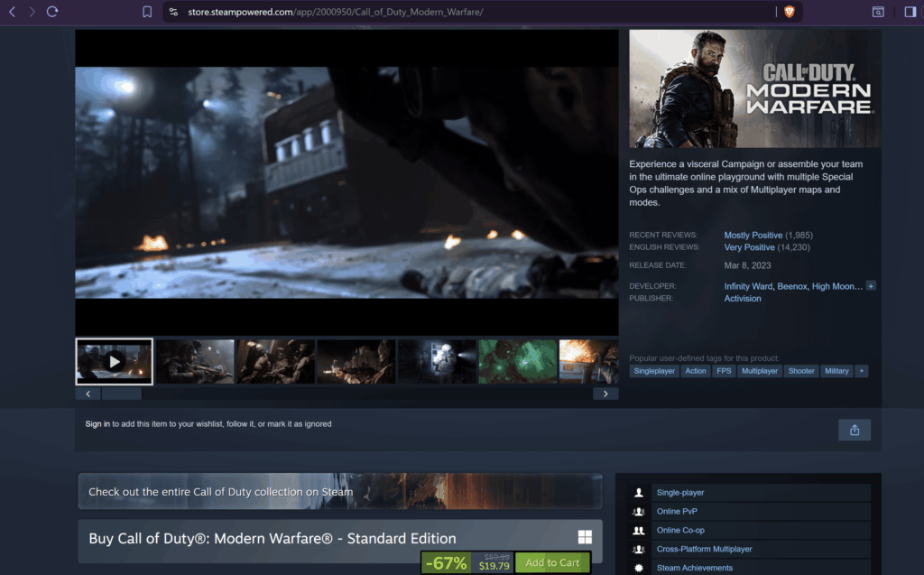Click the Modern Warfare header image
Viewport: 924px width, 575px height.
(755, 88)
